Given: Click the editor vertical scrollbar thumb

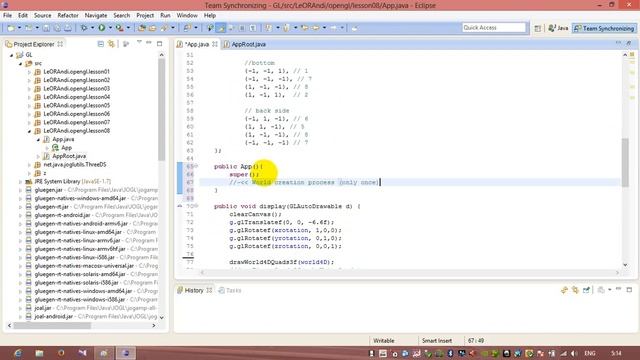Looking at the screenshot, I should (625, 162).
